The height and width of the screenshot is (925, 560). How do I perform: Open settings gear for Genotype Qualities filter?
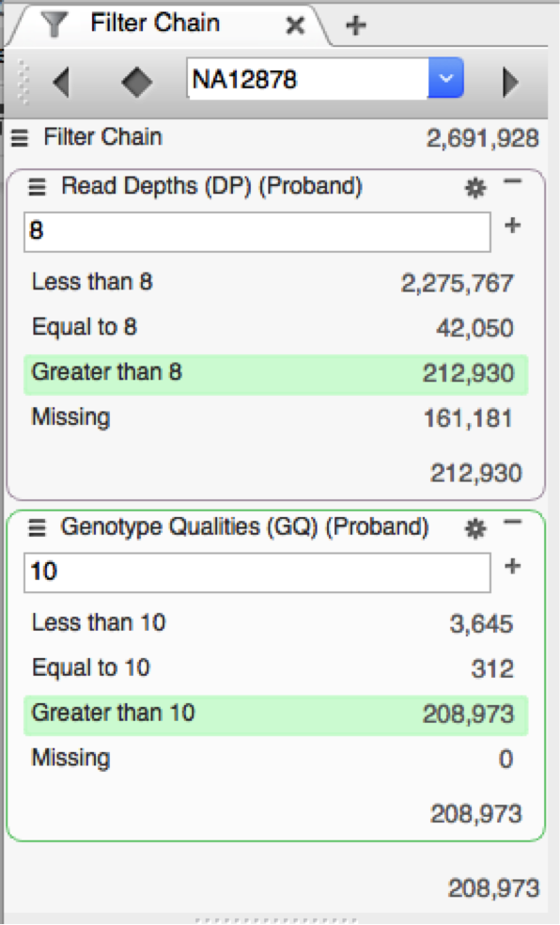475,527
